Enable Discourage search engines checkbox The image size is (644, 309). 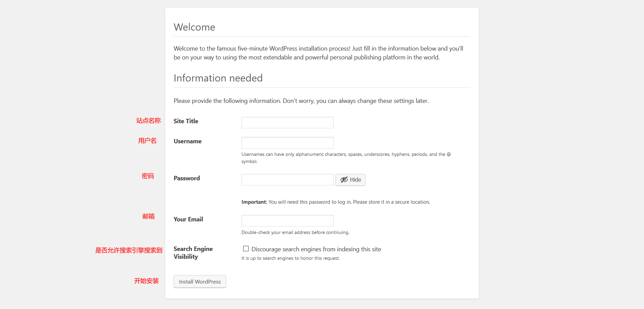click(246, 249)
